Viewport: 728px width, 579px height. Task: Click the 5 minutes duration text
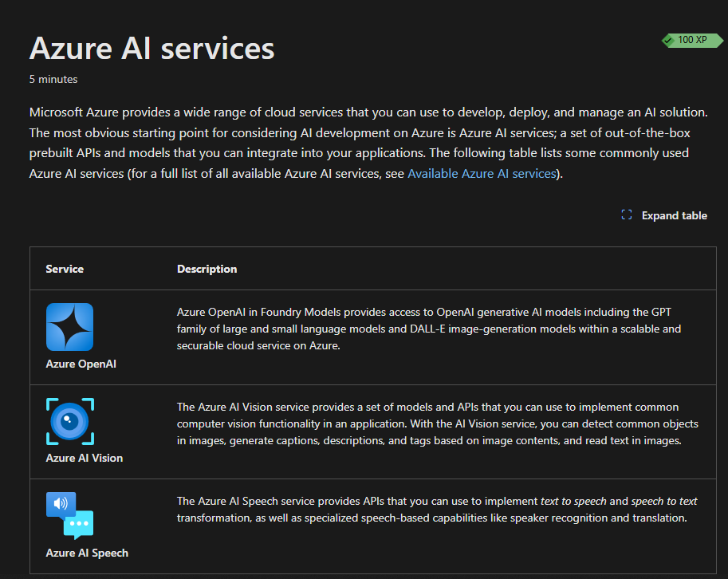click(x=53, y=80)
